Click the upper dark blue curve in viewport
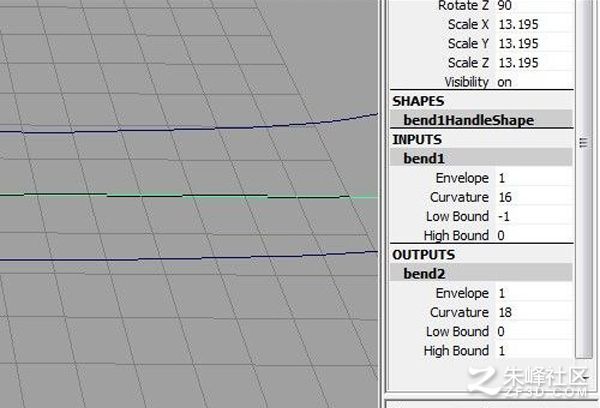600x408 pixels. (x=188, y=129)
